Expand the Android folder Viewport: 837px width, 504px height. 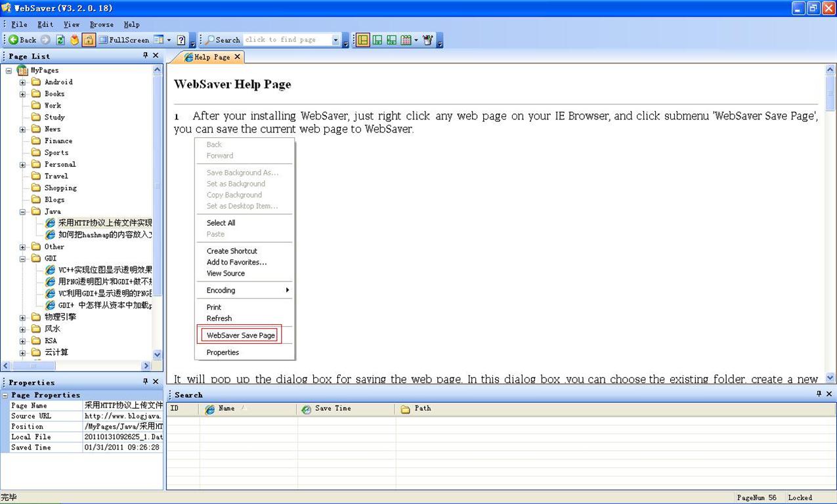coord(22,82)
